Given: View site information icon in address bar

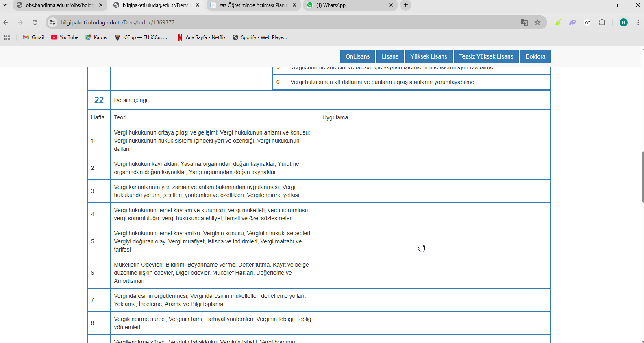Looking at the screenshot, I should [52, 22].
